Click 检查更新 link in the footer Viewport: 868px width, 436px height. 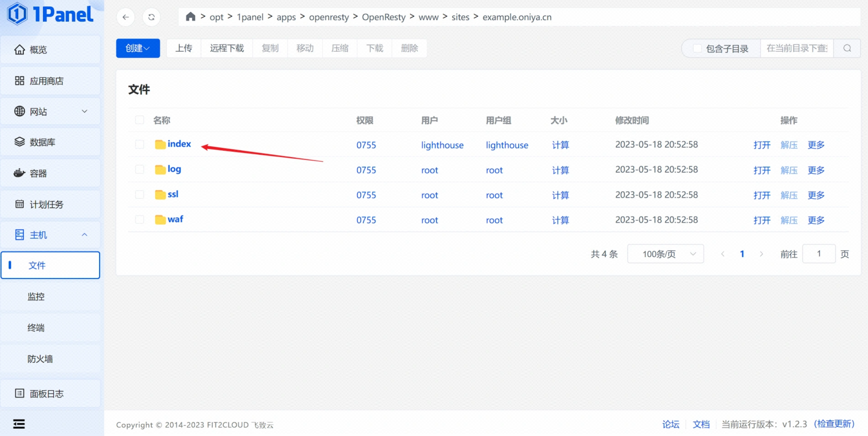[834, 424]
